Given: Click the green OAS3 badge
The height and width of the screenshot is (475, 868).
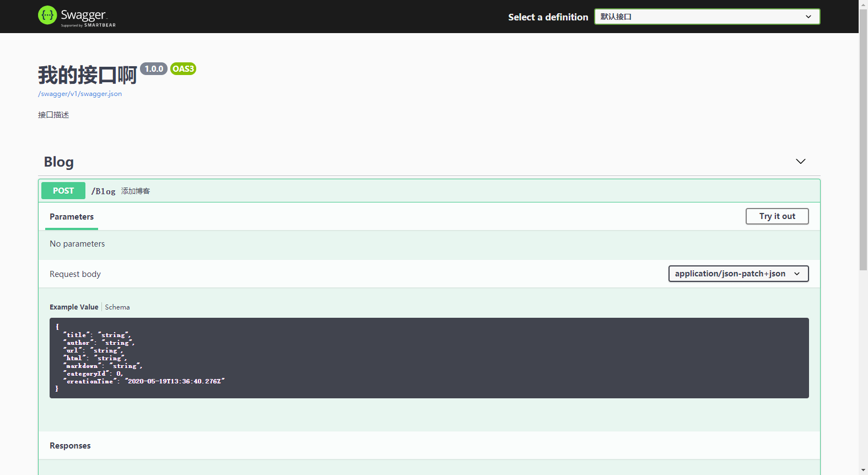Looking at the screenshot, I should 183,69.
